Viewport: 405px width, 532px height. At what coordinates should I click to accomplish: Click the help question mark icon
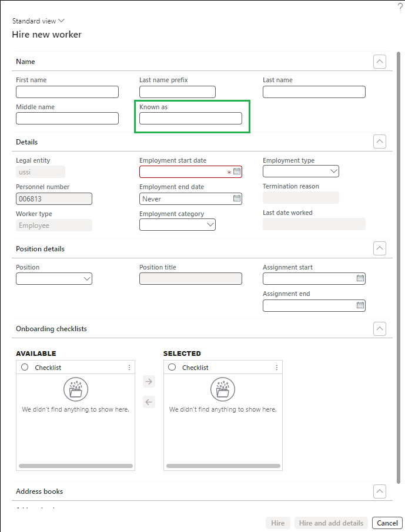[400, 6]
